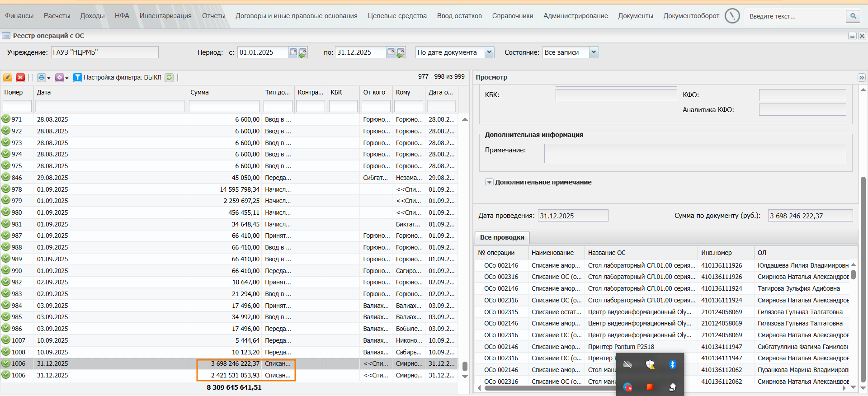
Task: Open the gear actions dropdown arrow
Action: [x=67, y=78]
